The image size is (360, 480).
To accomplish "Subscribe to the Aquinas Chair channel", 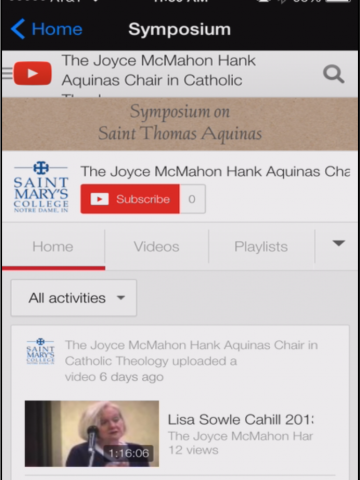I will 130,199.
